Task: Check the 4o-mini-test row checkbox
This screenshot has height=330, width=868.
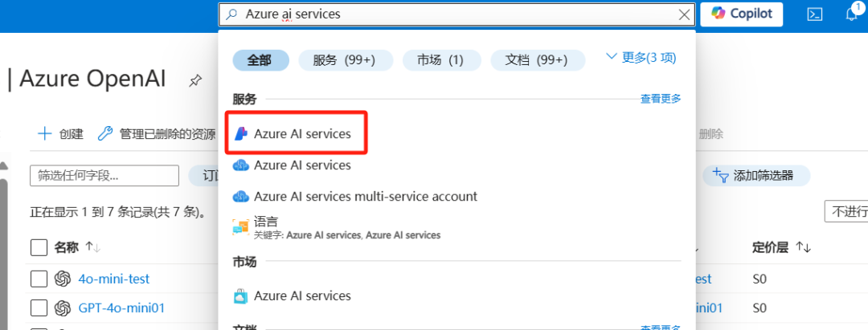Action: (39, 279)
